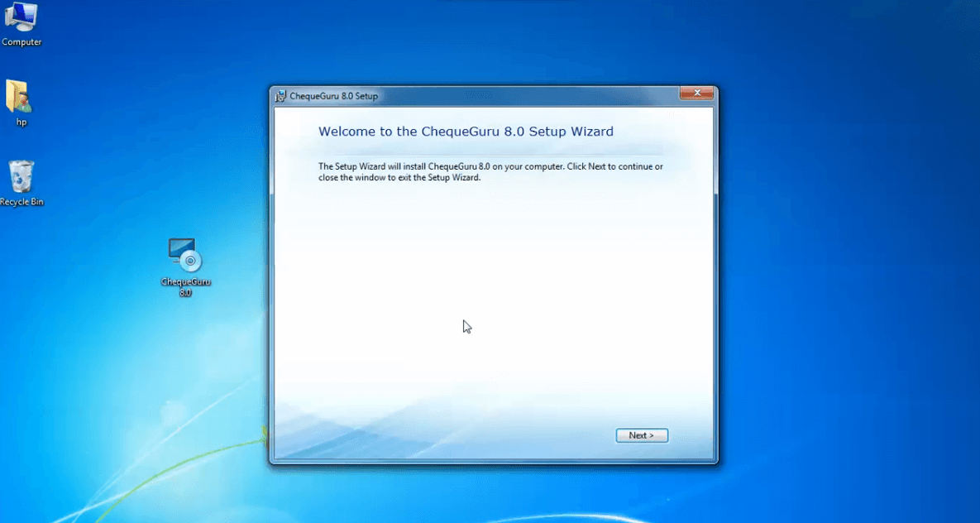Click the 'ChequeGuru 8.0' shortcut name label
980x523 pixels.
coord(185,286)
